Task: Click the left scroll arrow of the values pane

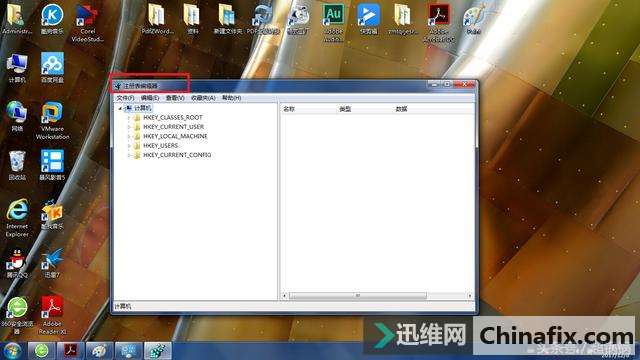Action: (x=284, y=296)
